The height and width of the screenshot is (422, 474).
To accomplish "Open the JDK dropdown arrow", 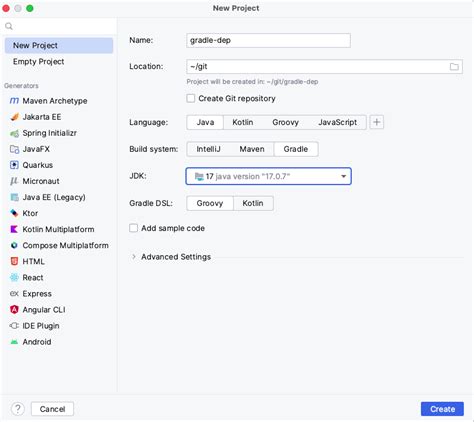I will tap(343, 176).
